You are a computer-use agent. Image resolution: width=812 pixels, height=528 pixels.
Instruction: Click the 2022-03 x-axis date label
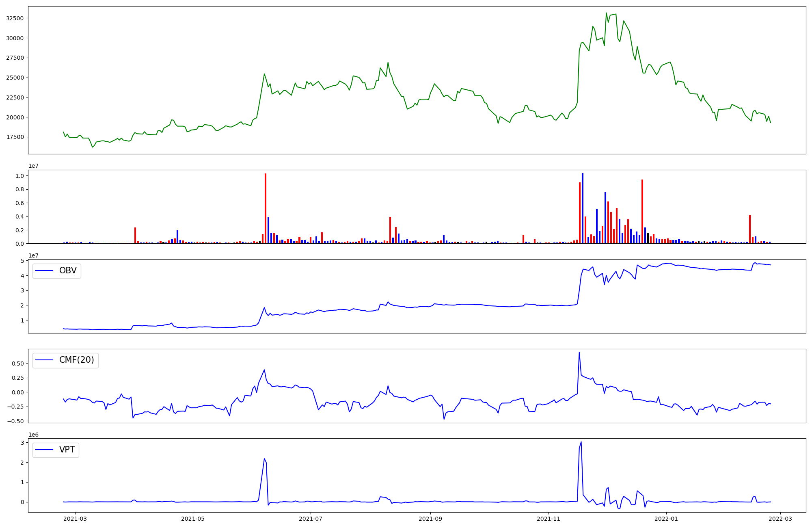coord(780,519)
